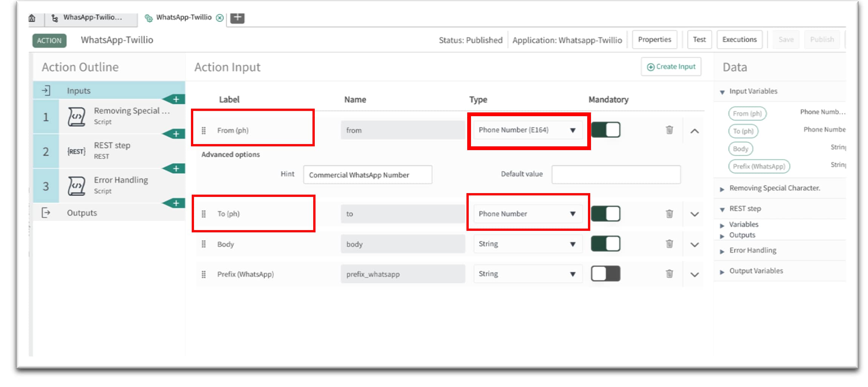Grab drag handle of From (ph) row
Viewport: 868px width, 387px height.
204,131
